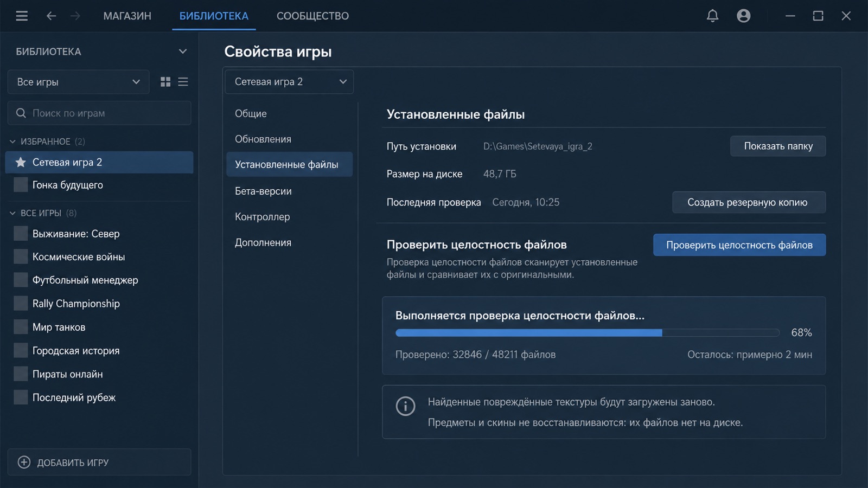Click the file verification progress bar
Image resolution: width=868 pixels, height=488 pixels.
[x=588, y=332]
